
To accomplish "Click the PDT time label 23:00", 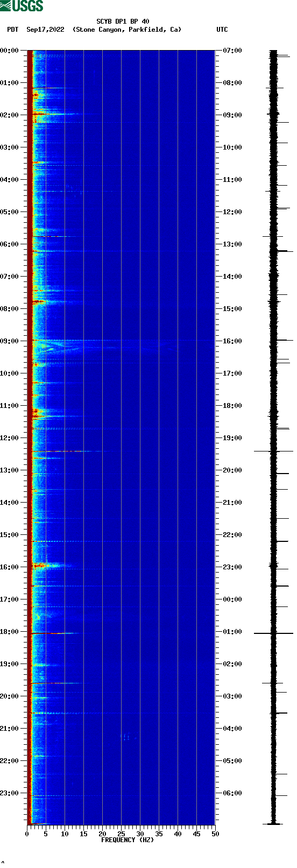I will tap(10, 793).
